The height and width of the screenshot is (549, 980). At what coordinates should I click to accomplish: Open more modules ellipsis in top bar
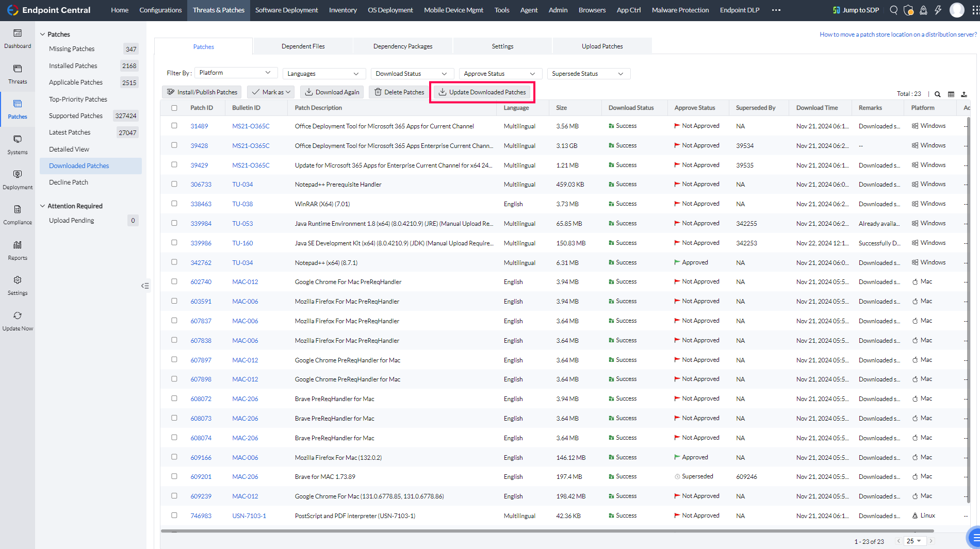coord(776,10)
